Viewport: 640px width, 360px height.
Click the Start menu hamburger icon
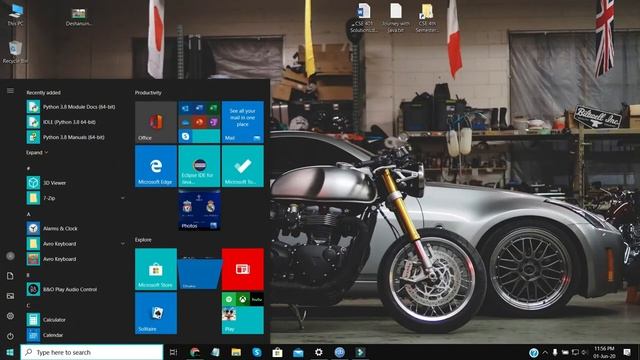point(10,91)
